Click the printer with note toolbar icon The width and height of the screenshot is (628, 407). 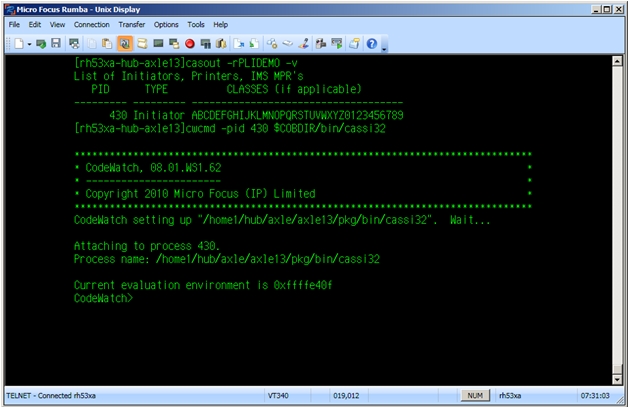pyautogui.click(x=354, y=43)
